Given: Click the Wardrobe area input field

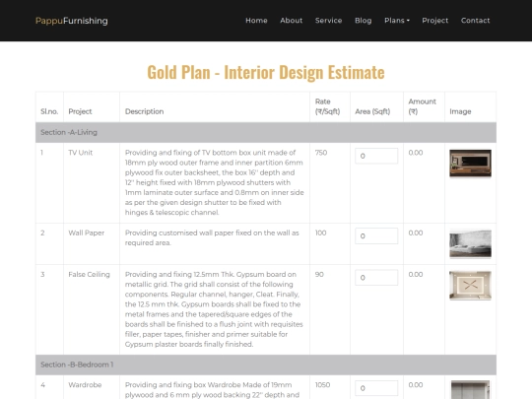Looking at the screenshot, I should pyautogui.click(x=376, y=388).
